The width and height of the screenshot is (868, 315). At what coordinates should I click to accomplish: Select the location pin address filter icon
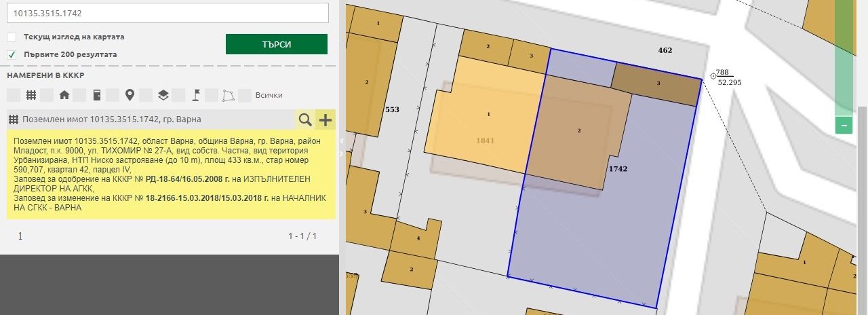pyautogui.click(x=130, y=95)
